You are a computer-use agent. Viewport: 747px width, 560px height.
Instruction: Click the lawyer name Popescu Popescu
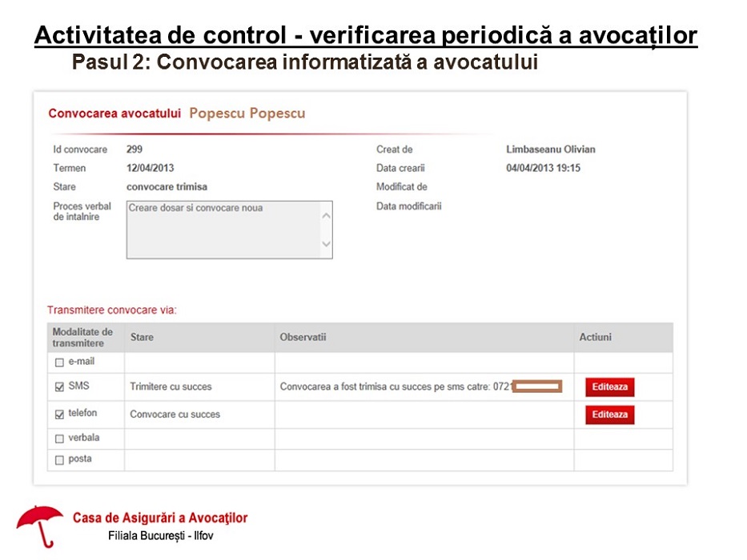click(247, 114)
